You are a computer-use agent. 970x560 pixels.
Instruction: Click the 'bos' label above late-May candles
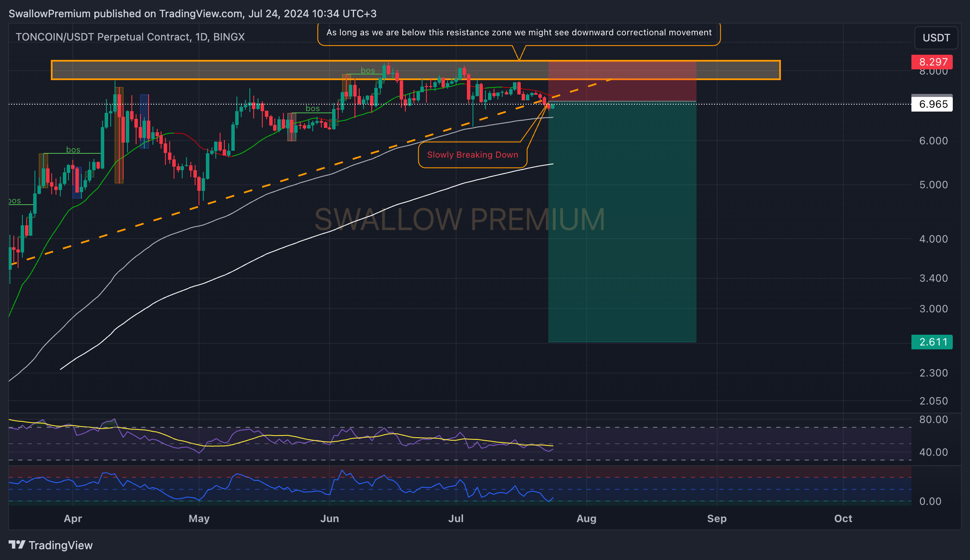(x=312, y=109)
